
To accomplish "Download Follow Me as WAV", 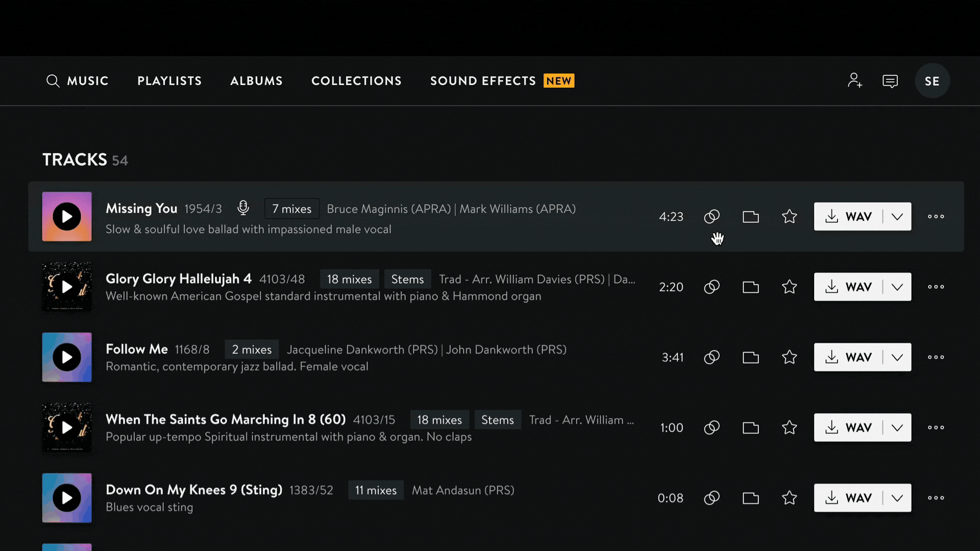I will pyautogui.click(x=848, y=357).
